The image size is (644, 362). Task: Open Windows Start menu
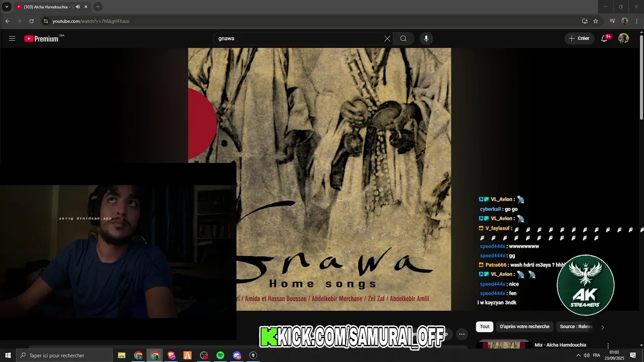(8, 355)
